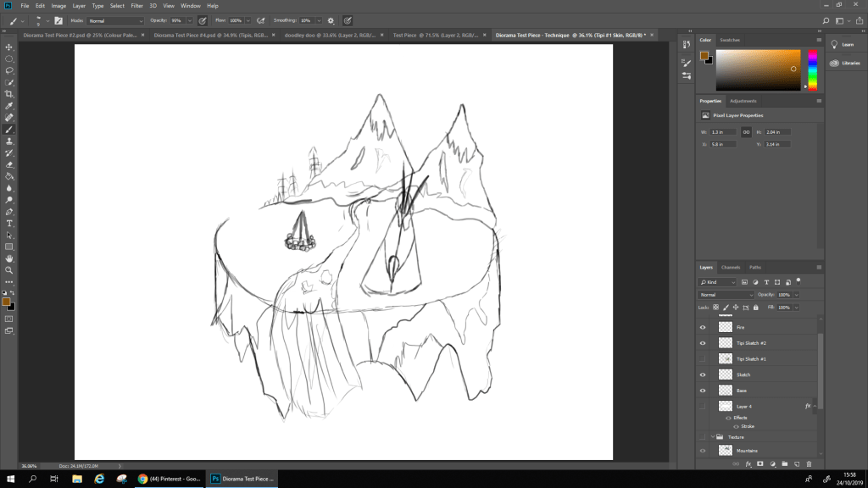
Task: Select the Eraser tool
Action: tap(9, 165)
